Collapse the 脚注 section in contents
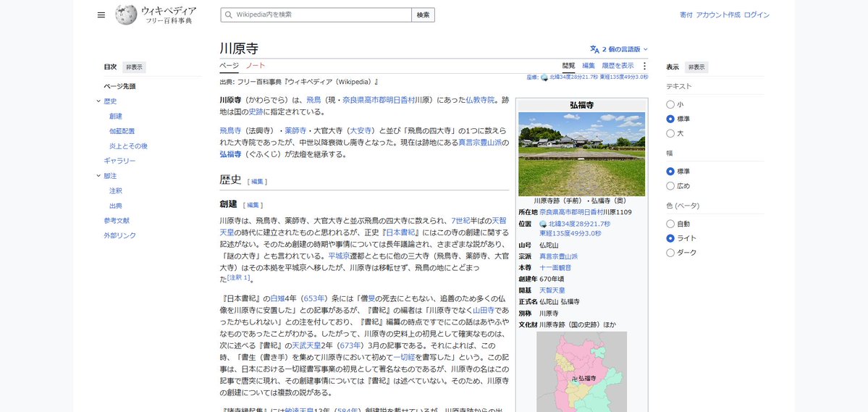 coord(98,175)
